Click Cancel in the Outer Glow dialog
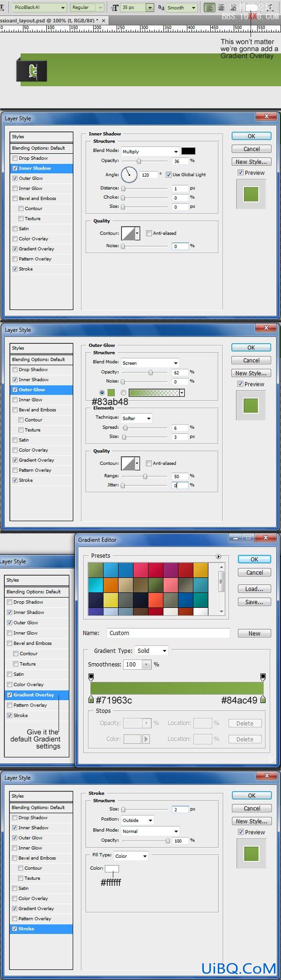281x980 pixels. coord(251,360)
